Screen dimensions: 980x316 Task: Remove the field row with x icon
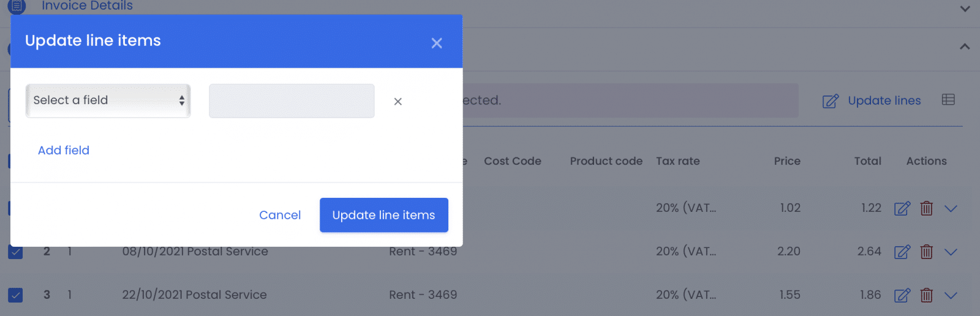398,102
